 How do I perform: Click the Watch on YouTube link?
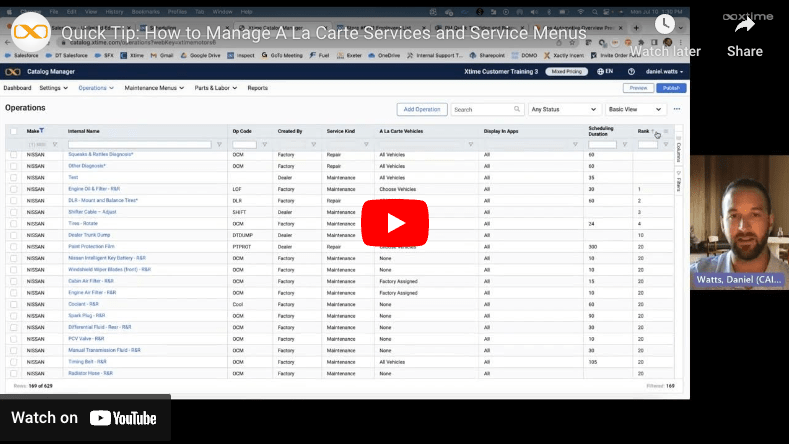pyautogui.click(x=84, y=418)
